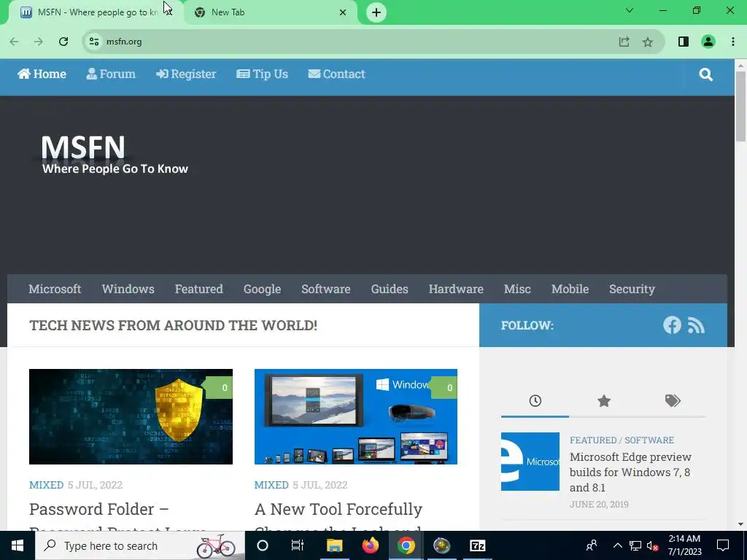The width and height of the screenshot is (747, 560).
Task: Open the Register link
Action: [x=186, y=74]
